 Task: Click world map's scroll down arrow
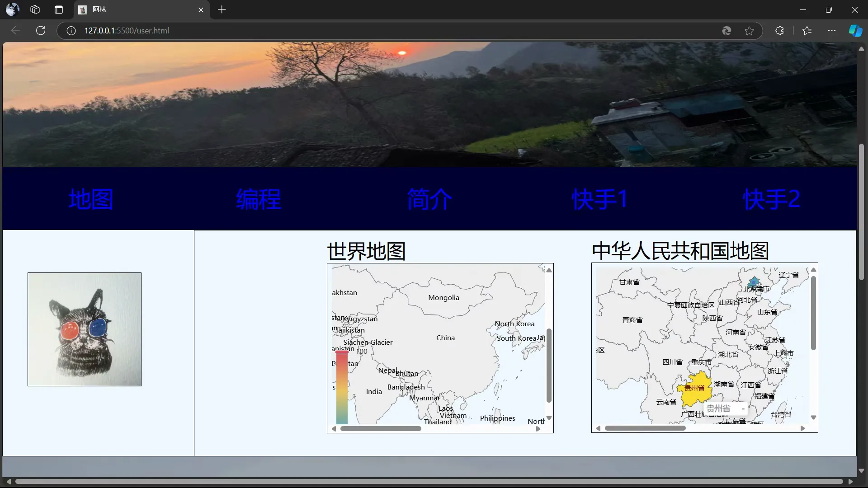point(549,418)
